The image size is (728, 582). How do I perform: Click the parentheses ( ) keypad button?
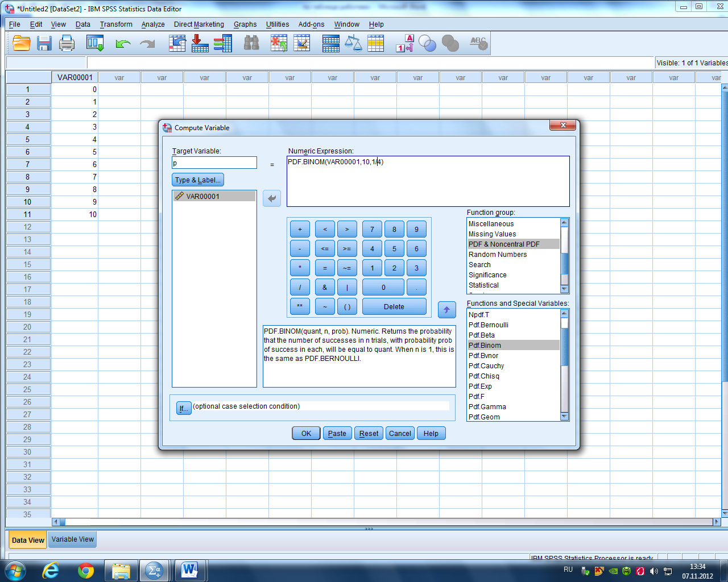(x=347, y=306)
